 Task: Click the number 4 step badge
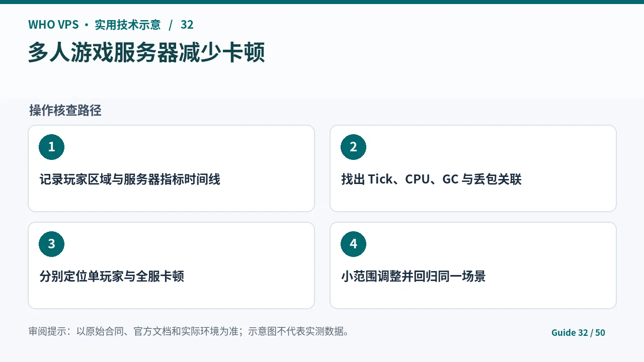click(x=353, y=244)
